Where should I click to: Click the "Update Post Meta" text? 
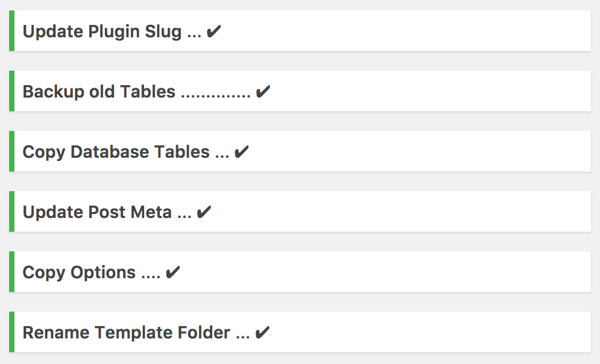97,212
